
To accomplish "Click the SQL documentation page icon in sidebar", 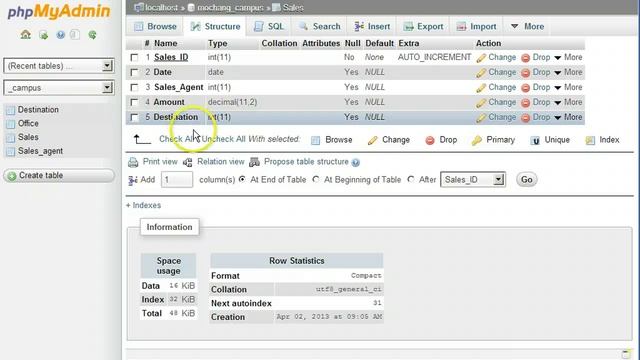I will tap(75, 35).
